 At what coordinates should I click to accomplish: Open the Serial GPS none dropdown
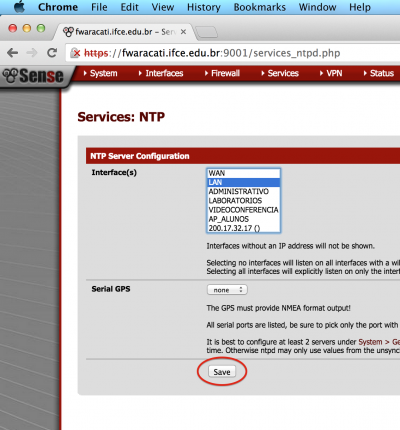coord(227,290)
